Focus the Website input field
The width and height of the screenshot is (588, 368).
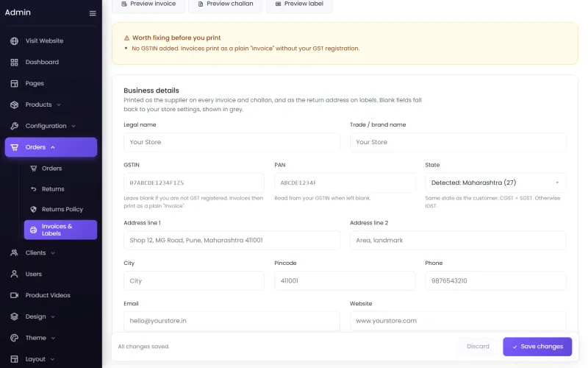tap(458, 321)
